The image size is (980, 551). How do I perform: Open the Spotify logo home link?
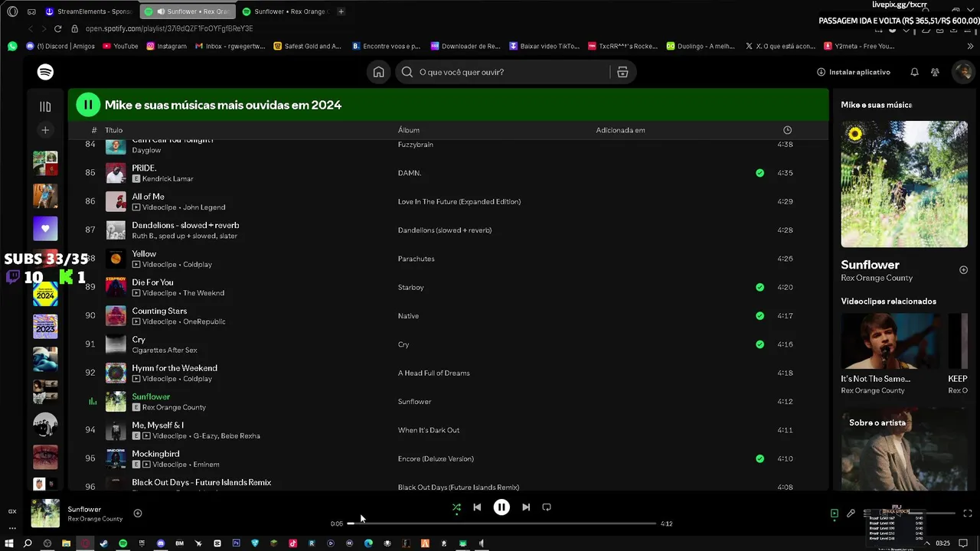[x=45, y=72]
